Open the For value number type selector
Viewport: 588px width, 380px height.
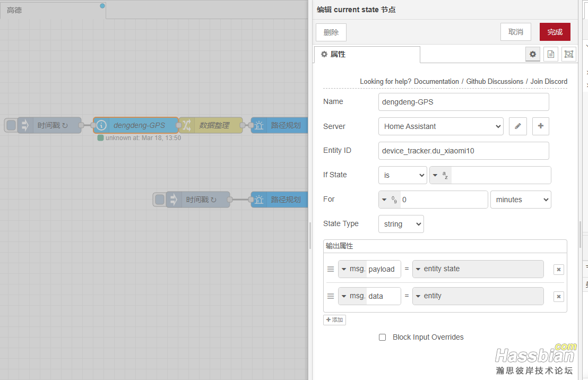click(x=389, y=200)
